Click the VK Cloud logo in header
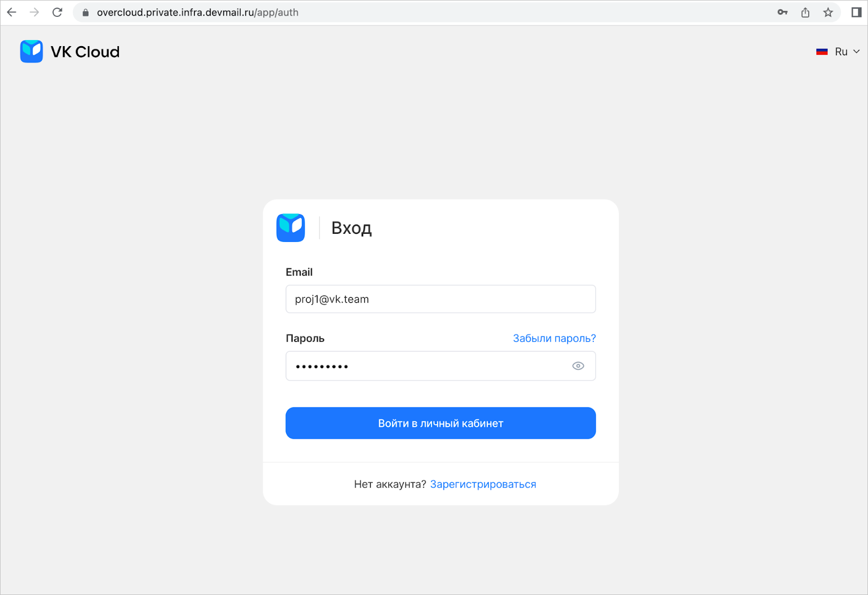Screen dimensions: 868x595 31,52
